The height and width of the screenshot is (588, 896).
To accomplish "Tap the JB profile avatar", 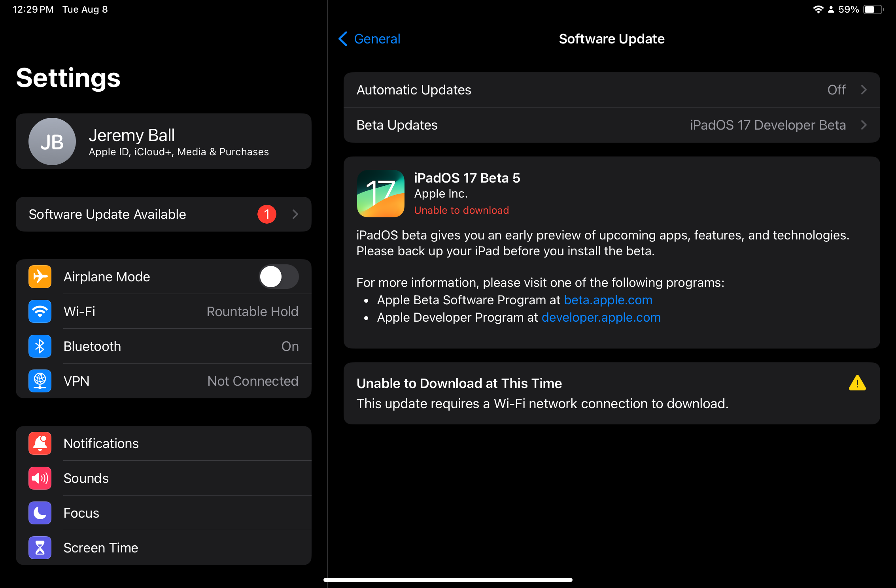I will pos(52,141).
